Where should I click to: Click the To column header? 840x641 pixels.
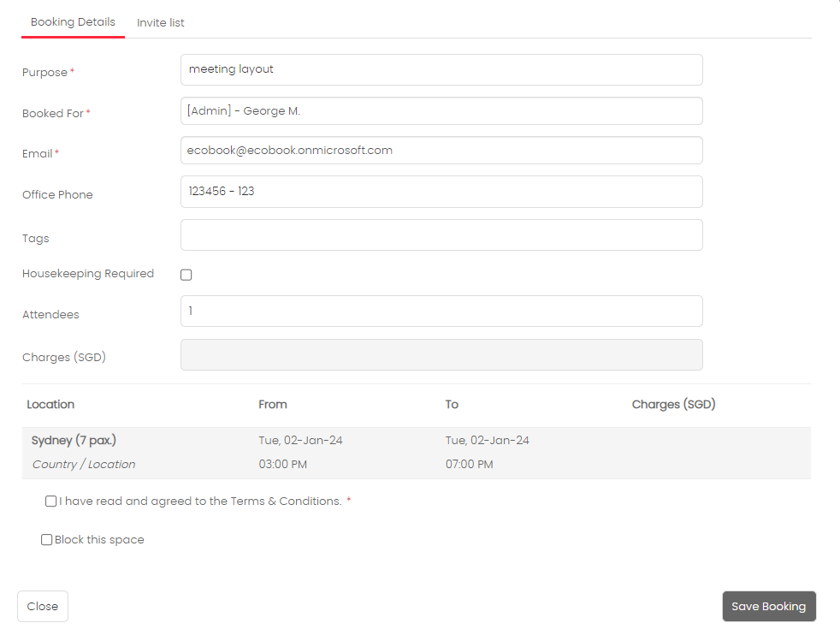[x=452, y=404]
